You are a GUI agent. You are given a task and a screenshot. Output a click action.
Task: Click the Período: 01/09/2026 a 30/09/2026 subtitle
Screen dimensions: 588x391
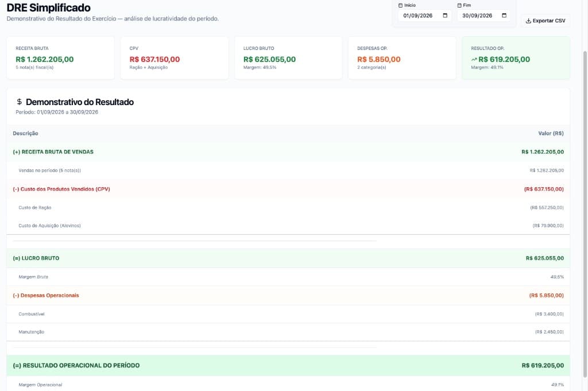point(57,112)
